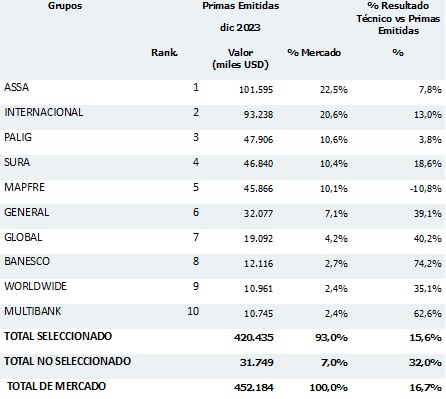This screenshot has width=446, height=399.
Task: Click the Grupos column header
Action: click(x=65, y=6)
